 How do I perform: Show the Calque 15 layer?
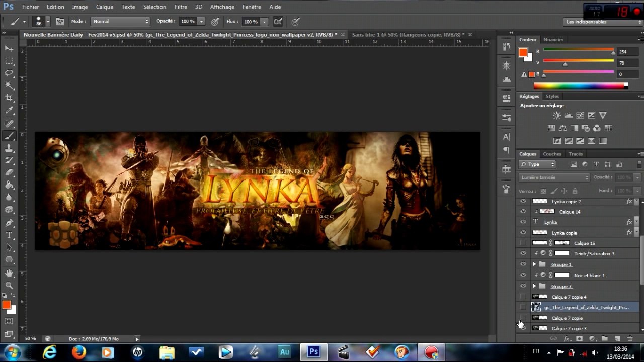(523, 243)
